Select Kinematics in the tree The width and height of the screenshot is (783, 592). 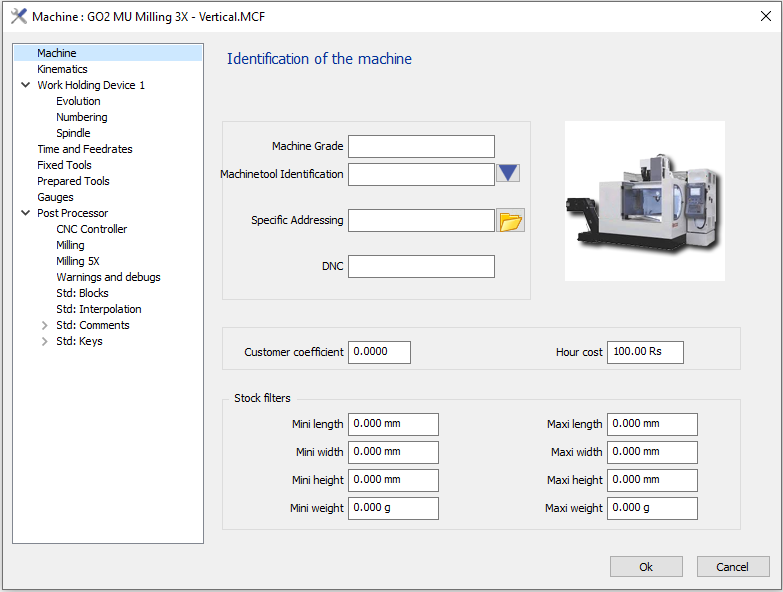click(62, 69)
